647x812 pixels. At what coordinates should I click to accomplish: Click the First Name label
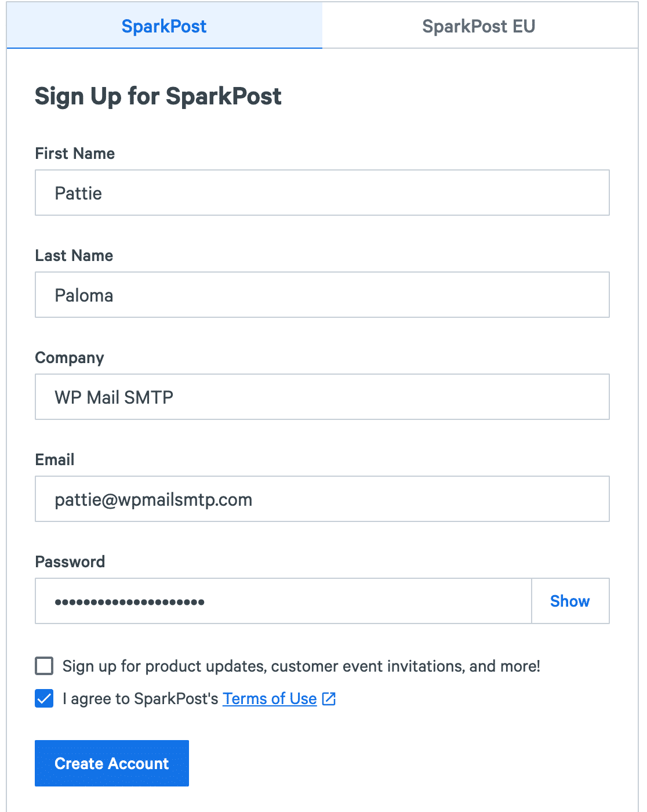tap(75, 153)
